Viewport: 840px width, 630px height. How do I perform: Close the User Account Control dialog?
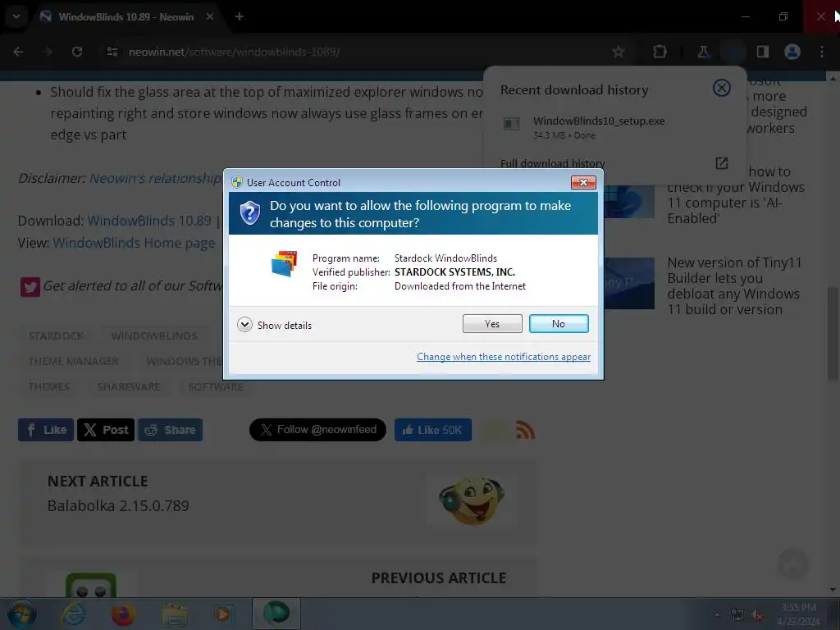pos(583,183)
